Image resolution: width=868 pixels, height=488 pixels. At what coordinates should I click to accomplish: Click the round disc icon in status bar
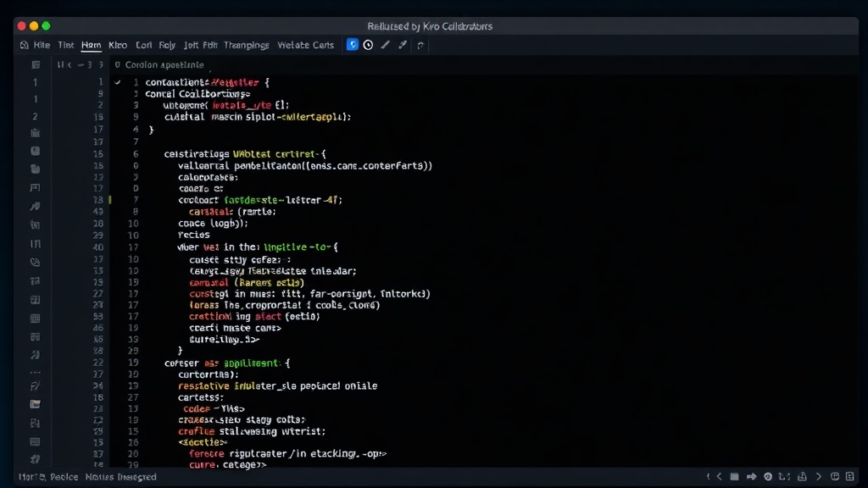(768, 476)
